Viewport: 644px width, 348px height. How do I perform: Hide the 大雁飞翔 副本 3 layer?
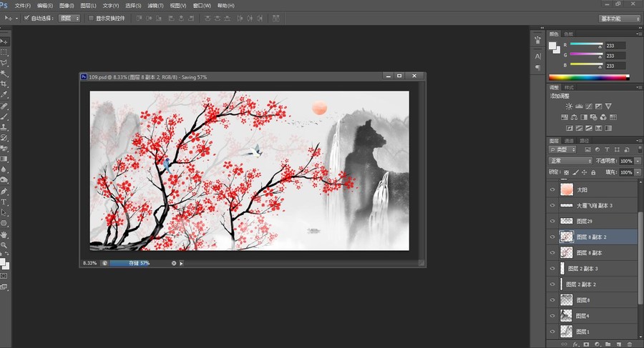pyautogui.click(x=552, y=206)
